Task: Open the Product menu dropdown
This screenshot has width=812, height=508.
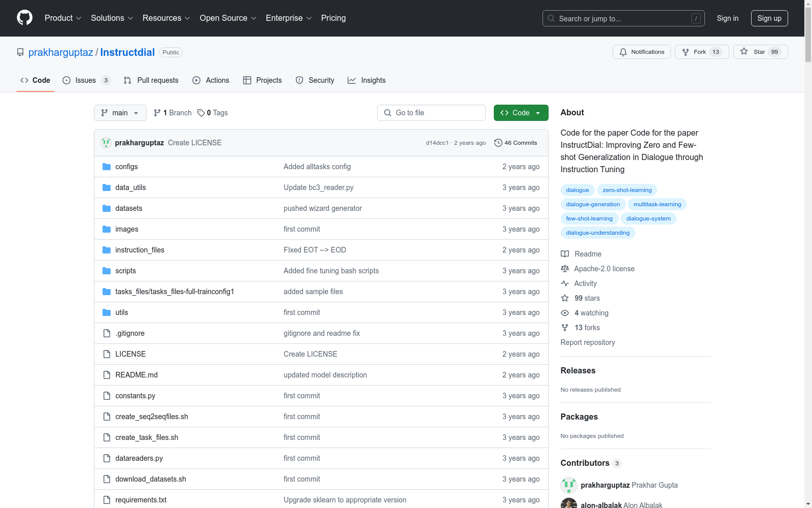Action: click(x=63, y=18)
